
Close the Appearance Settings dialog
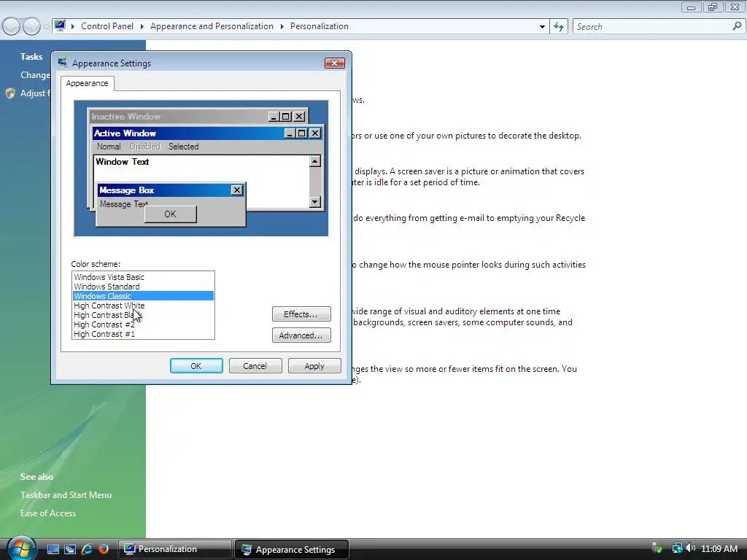click(334, 63)
